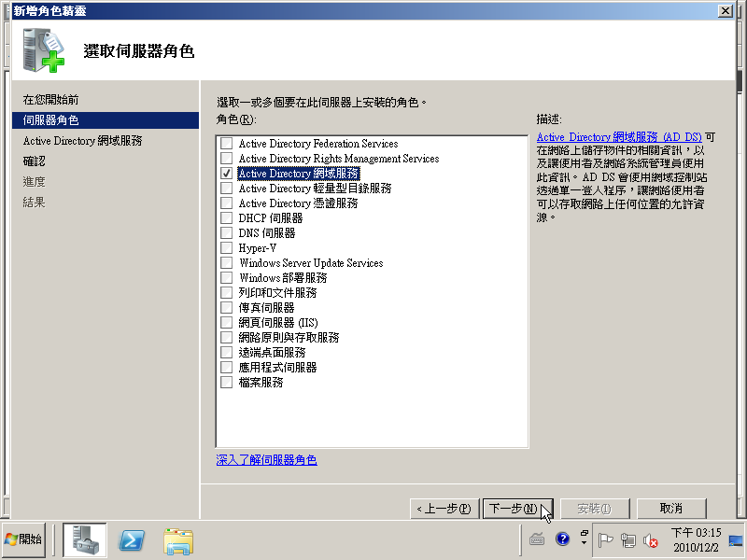Select 伺服器角色 step in sidebar
The height and width of the screenshot is (560, 747).
coord(106,120)
